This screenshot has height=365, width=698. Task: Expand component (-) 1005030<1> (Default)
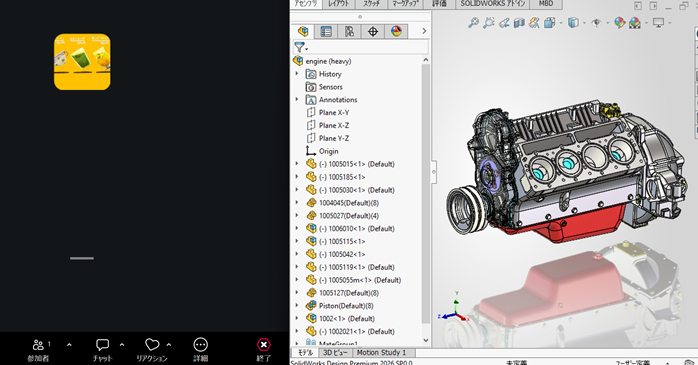point(297,190)
